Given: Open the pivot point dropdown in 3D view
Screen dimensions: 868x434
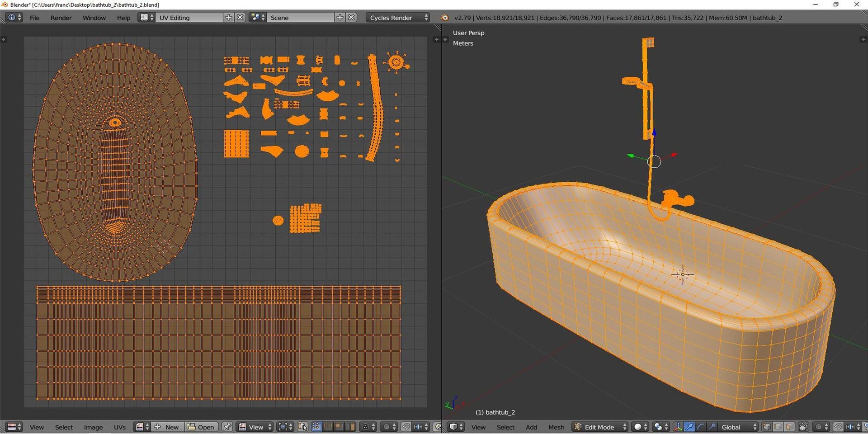Looking at the screenshot, I should [661, 427].
